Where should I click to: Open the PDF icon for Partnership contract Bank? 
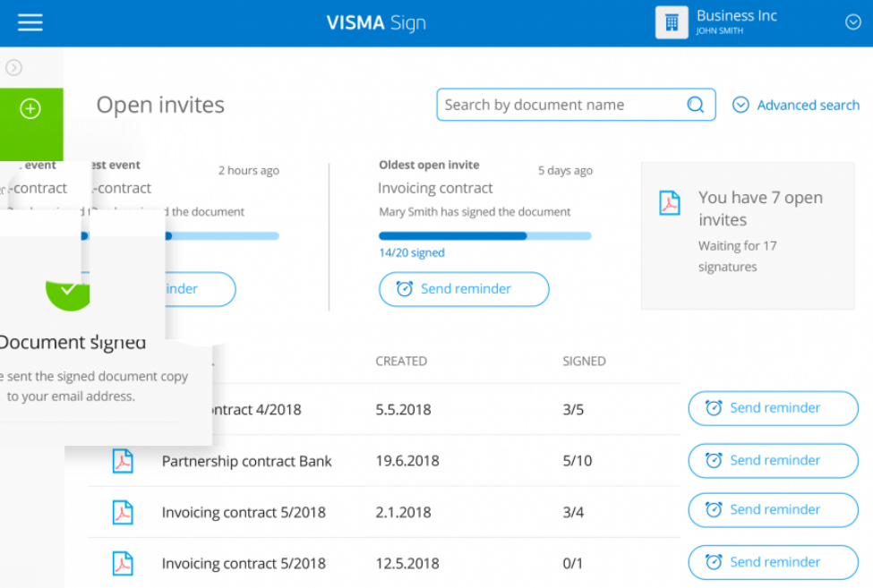[123, 460]
